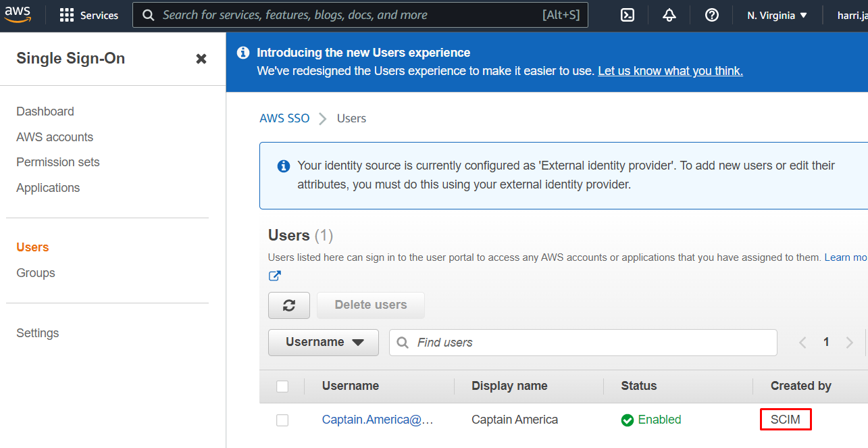The height and width of the screenshot is (448, 868).
Task: Close the Single Sign-On side panel
Action: 201,59
